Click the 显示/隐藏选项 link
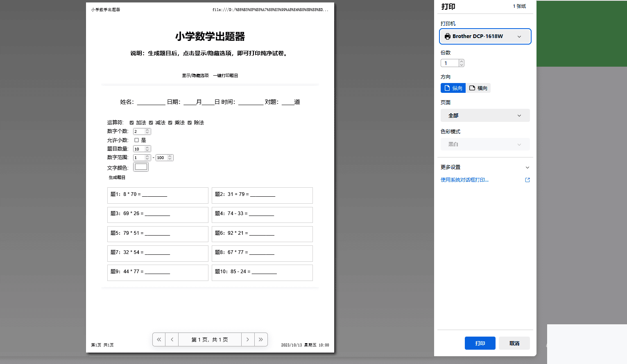The height and width of the screenshot is (364, 627). [x=195, y=75]
